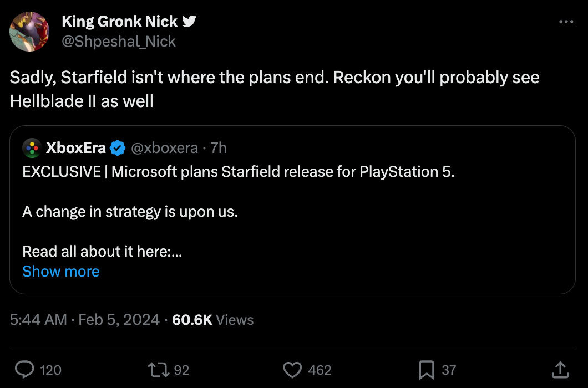This screenshot has height=388, width=588.
Task: Open the XboxEra account name
Action: click(x=75, y=148)
